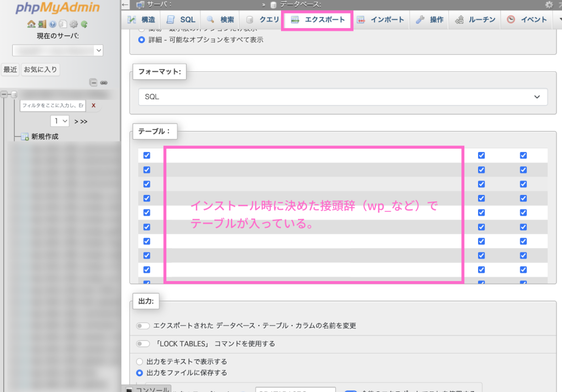Open the navigation panel settings gear
Image resolution: width=562 pixels, height=392 pixels.
click(x=74, y=24)
